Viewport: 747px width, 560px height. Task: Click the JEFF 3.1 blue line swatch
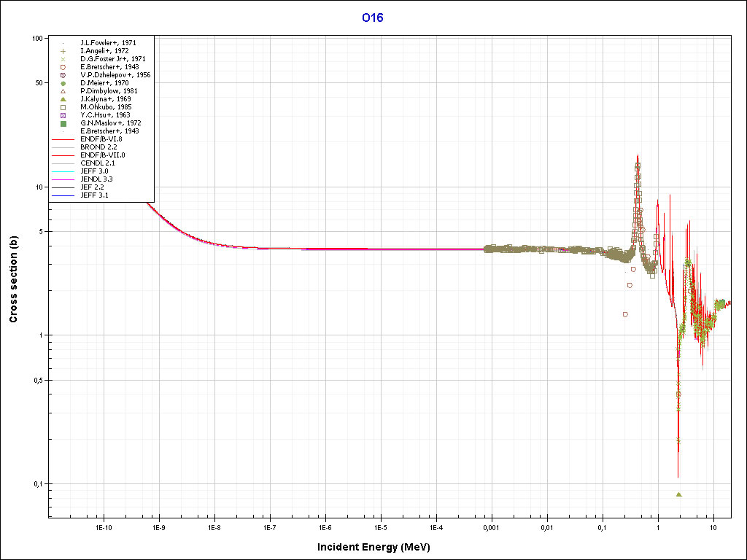[x=63, y=195]
